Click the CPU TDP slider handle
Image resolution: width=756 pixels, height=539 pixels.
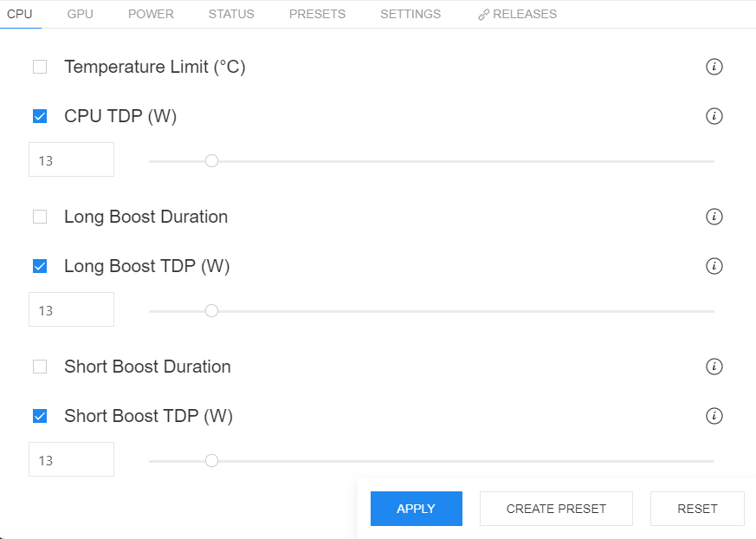click(x=211, y=161)
